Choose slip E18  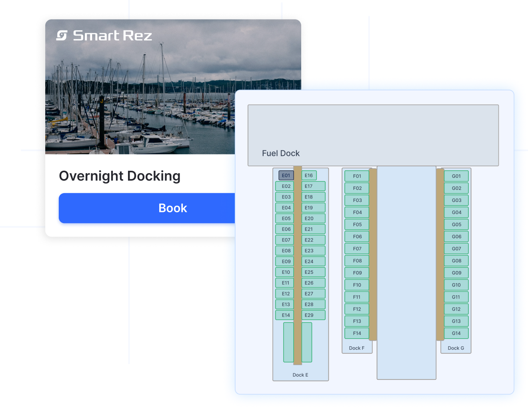point(313,197)
